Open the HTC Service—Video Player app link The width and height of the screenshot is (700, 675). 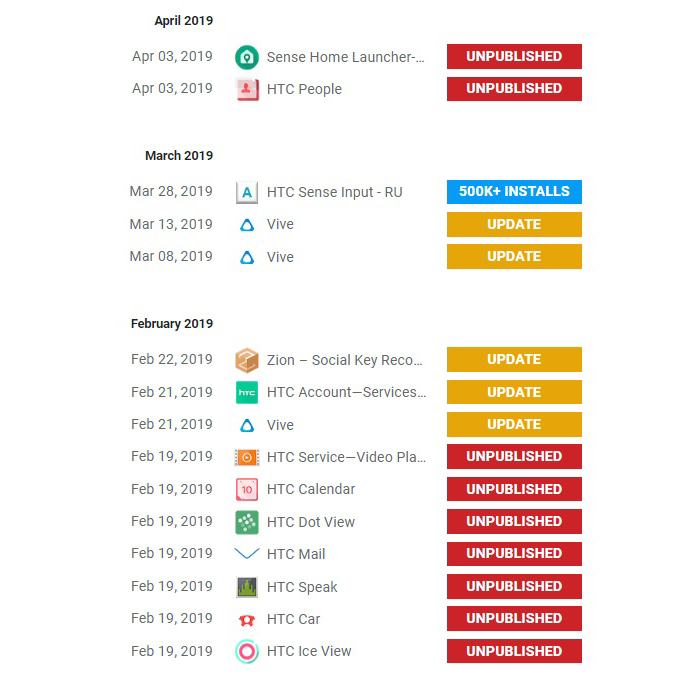click(346, 457)
